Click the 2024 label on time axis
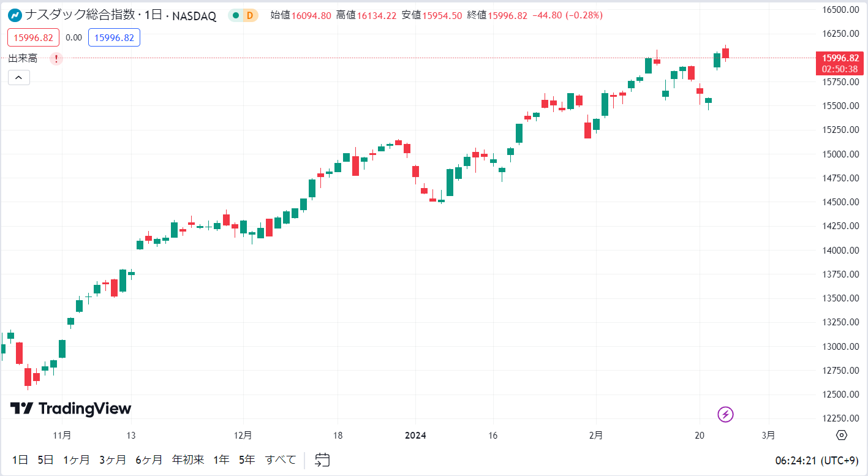This screenshot has width=868, height=476. (x=416, y=436)
